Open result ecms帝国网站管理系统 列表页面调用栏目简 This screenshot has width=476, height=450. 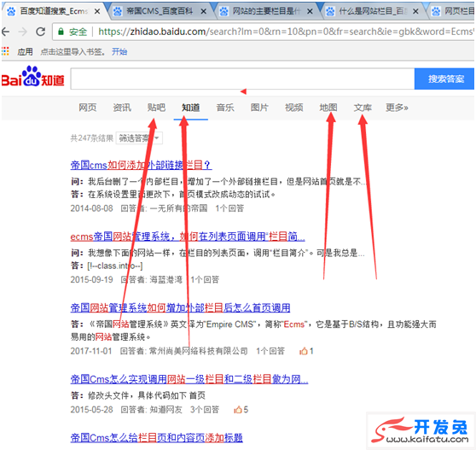(x=188, y=237)
